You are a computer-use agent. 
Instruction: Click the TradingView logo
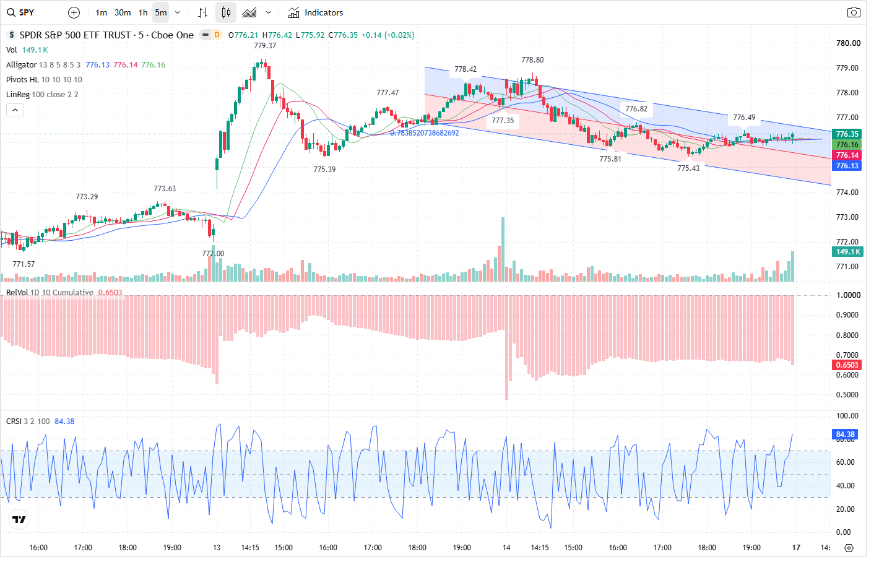[x=19, y=519]
